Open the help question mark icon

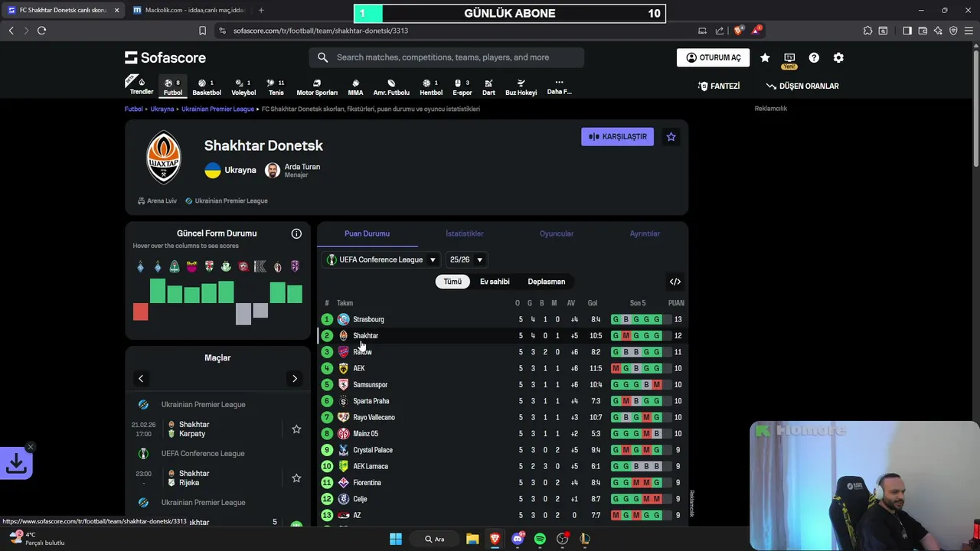click(x=814, y=57)
